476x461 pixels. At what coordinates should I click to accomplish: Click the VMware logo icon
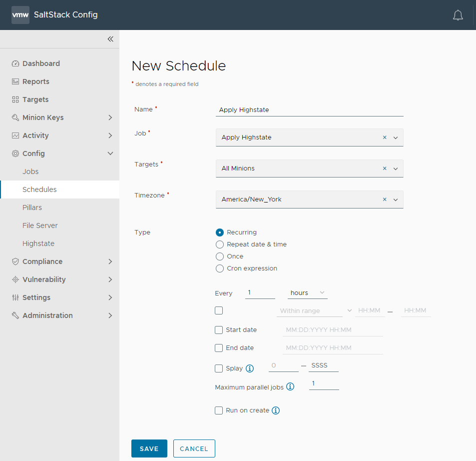click(20, 15)
